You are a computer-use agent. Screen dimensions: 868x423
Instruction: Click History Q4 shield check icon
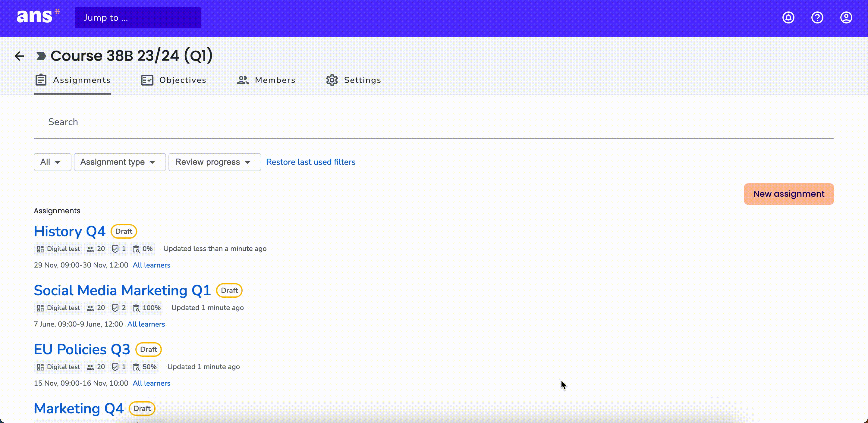click(x=115, y=249)
